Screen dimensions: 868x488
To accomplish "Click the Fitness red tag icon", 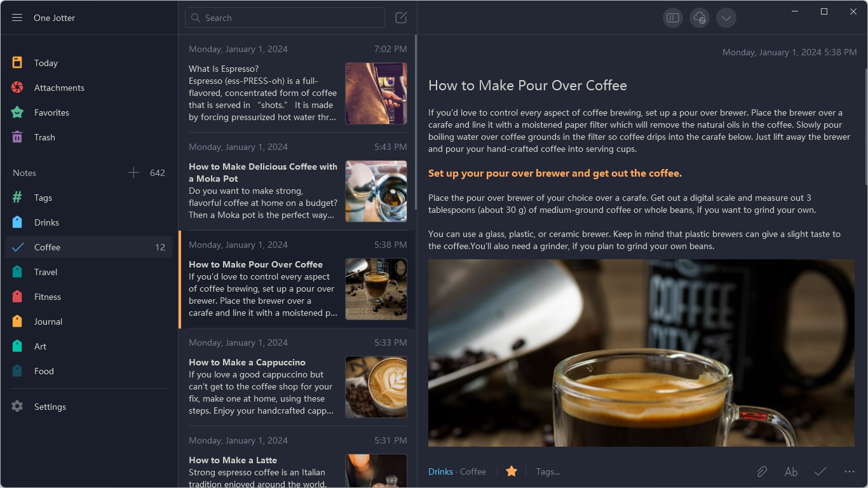I will (x=17, y=296).
